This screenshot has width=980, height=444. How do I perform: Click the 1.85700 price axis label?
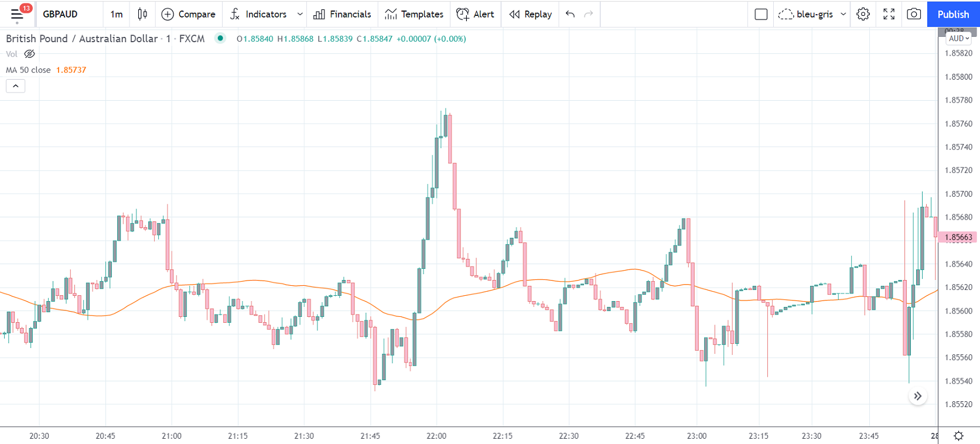[958, 194]
